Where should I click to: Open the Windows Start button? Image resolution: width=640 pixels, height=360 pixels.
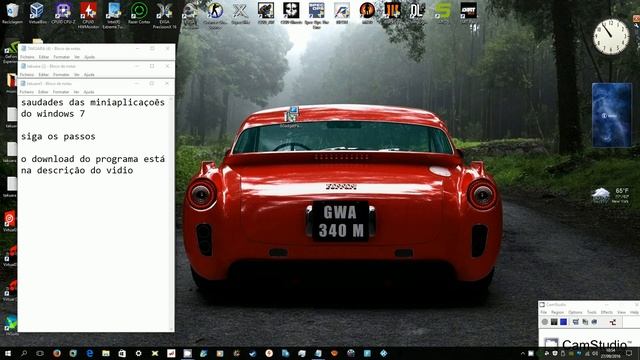pos(8,353)
